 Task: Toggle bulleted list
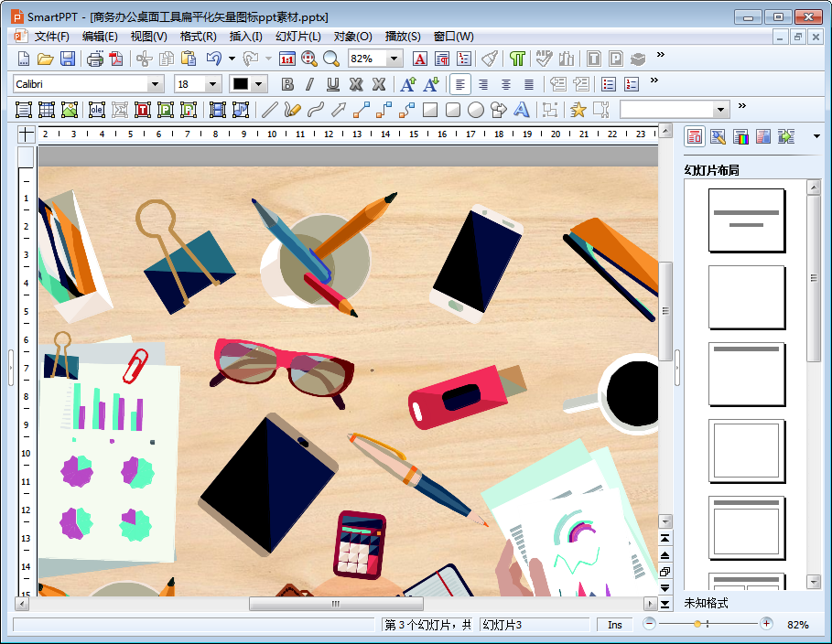609,84
